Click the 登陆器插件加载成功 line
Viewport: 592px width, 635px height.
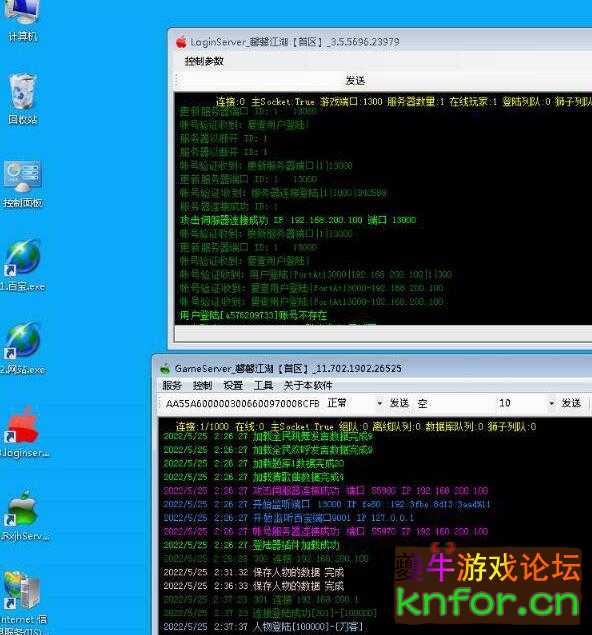point(251,545)
